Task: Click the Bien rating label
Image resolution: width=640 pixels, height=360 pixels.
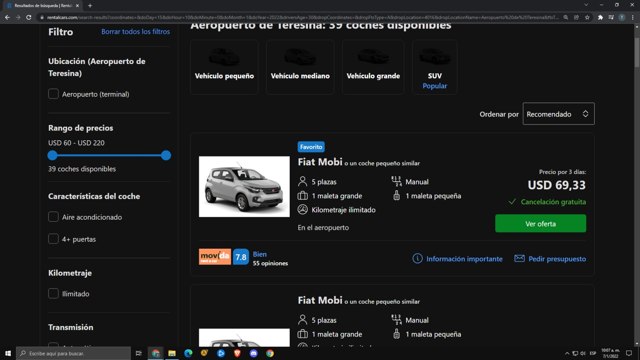Action: [260, 254]
